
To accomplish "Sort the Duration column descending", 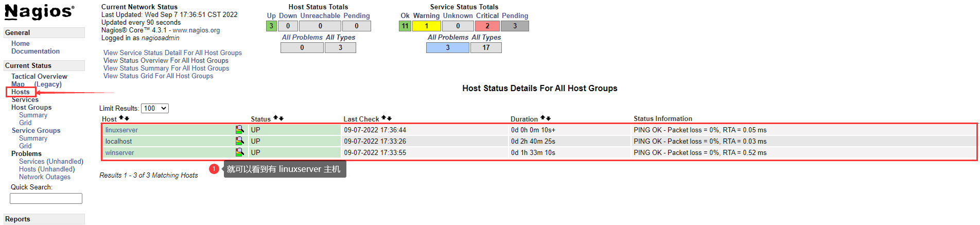I will [548, 118].
